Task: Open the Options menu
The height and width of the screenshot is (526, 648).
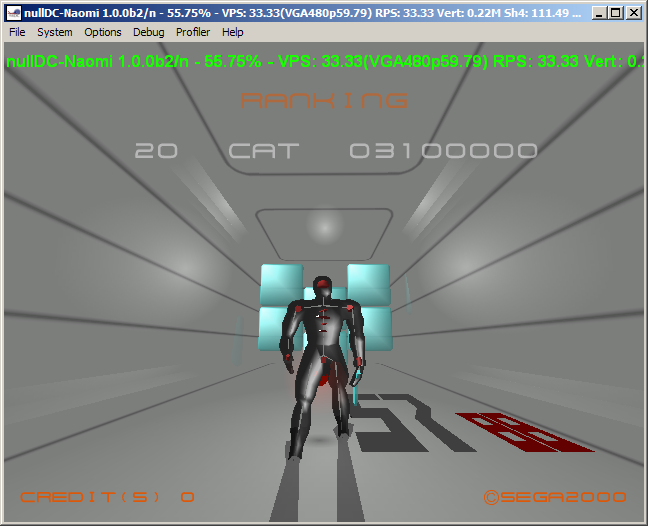Action: pos(102,32)
